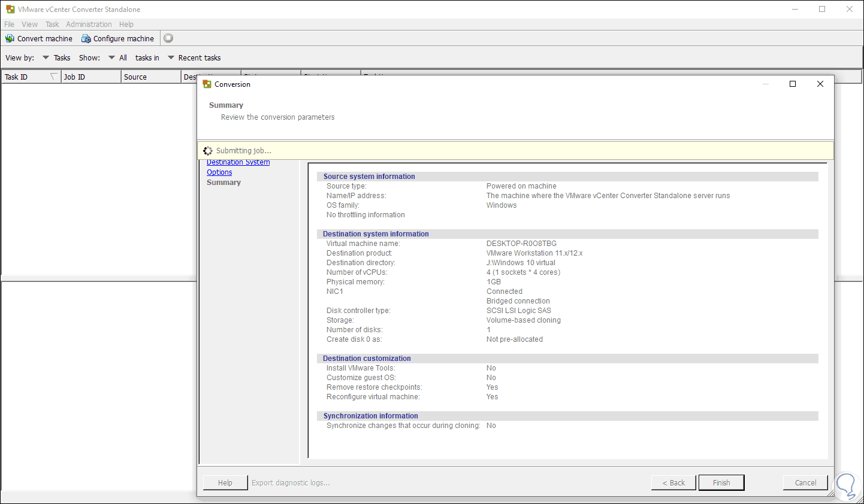This screenshot has height=504, width=864.
Task: Click Export diagnostic logs
Action: (291, 483)
